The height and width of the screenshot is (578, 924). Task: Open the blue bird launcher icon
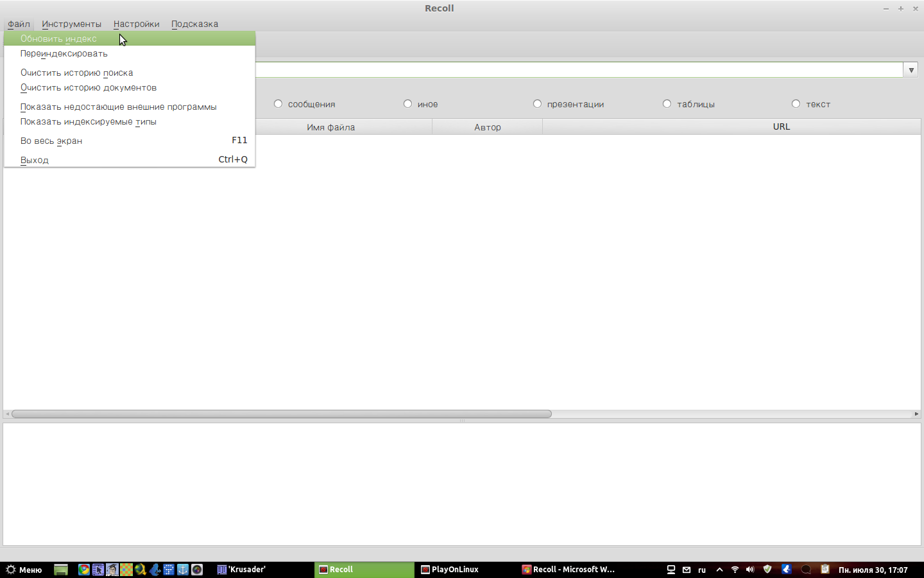(155, 570)
